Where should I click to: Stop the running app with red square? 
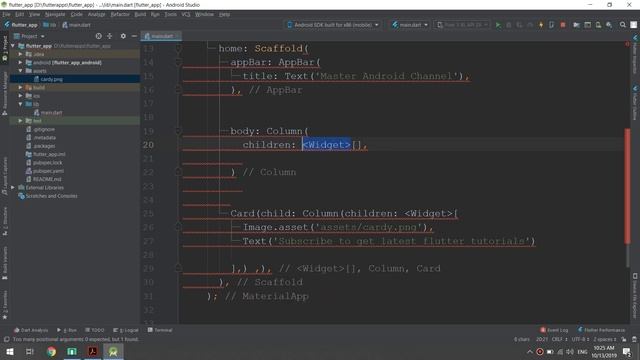[x=563, y=25]
